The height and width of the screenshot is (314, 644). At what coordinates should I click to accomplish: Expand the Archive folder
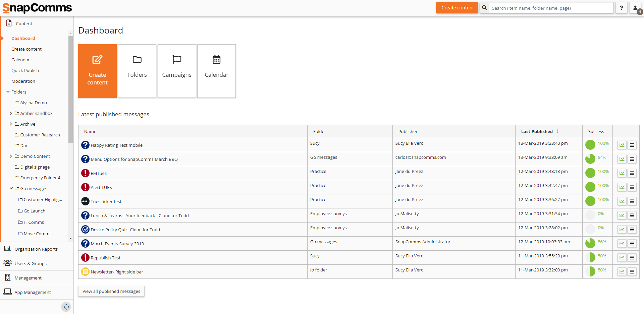11,124
